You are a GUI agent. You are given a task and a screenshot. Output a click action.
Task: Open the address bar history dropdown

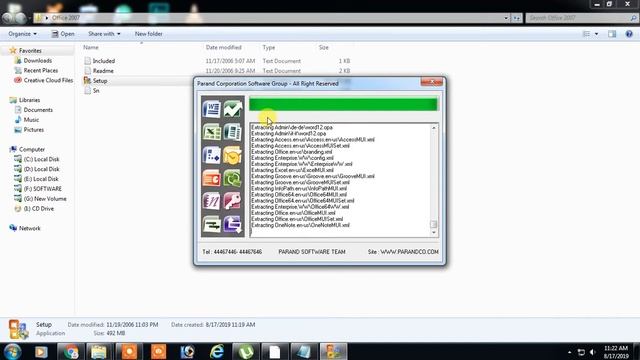click(506, 18)
